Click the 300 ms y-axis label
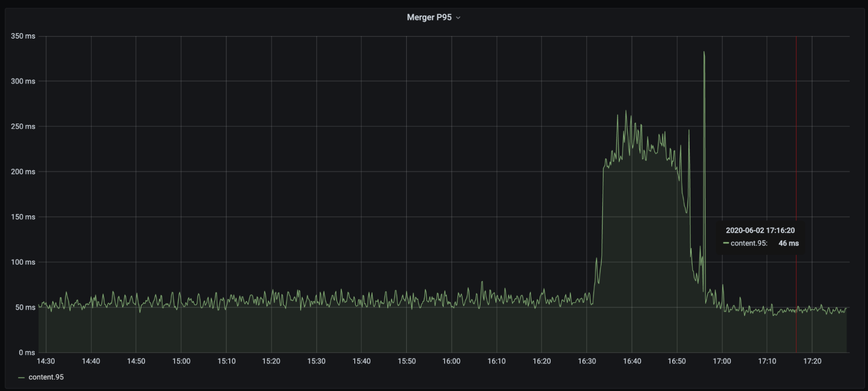Viewport: 868px width, 391px height. click(x=23, y=81)
